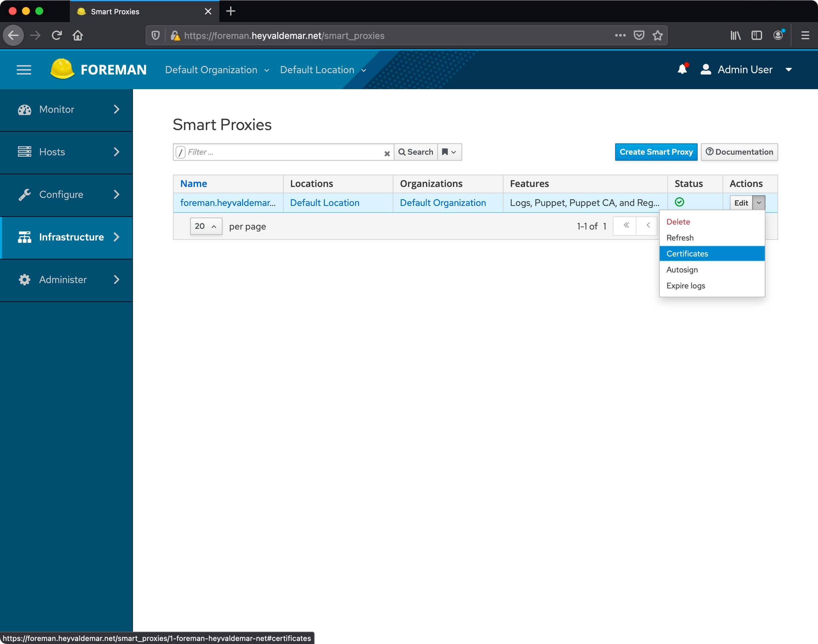Click the Documentation button
Viewport: 818px width, 644px height.
pos(740,152)
